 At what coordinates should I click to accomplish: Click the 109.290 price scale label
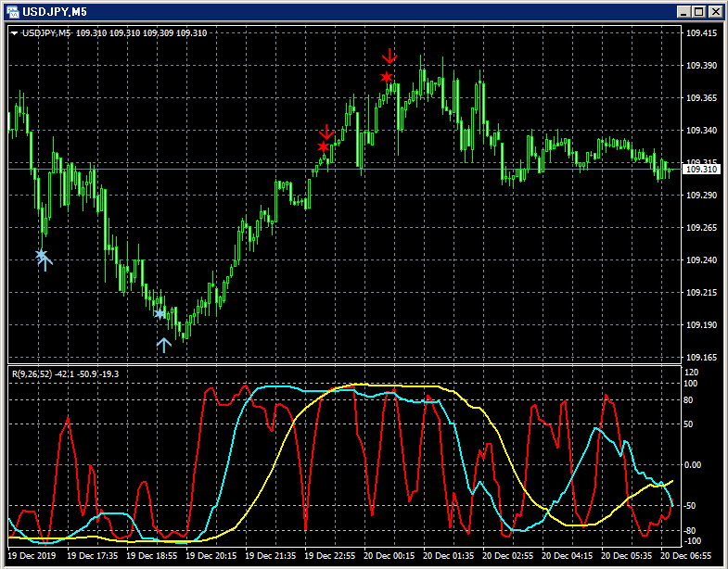701,195
